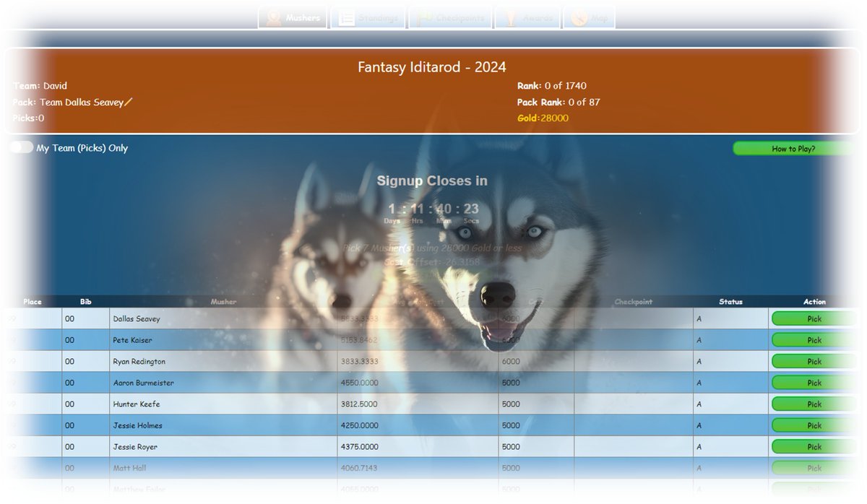
Task: Open the Checkpoints tab
Action: pos(449,18)
